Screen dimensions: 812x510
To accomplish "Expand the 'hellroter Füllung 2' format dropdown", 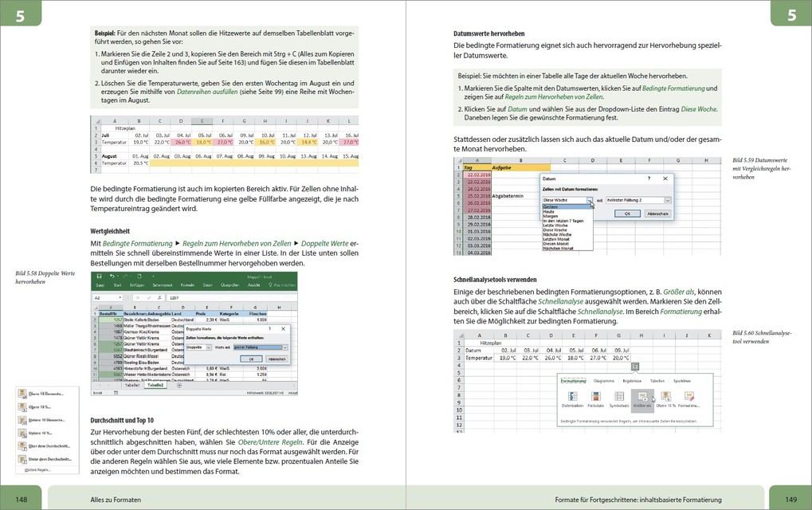I will pos(667,200).
